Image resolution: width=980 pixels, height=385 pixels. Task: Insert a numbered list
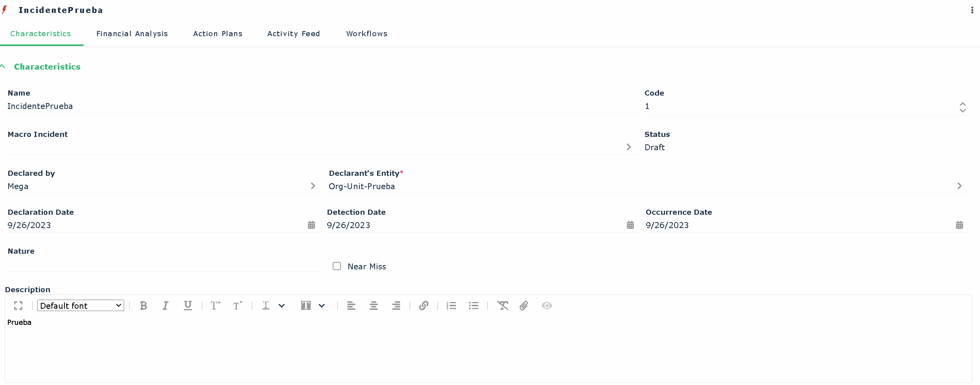pyautogui.click(x=451, y=306)
